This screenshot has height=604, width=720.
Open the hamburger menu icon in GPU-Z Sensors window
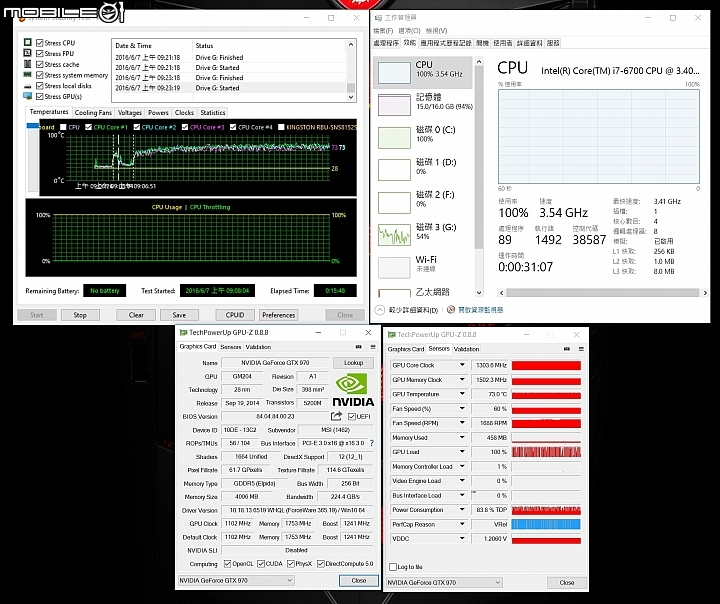(581, 349)
